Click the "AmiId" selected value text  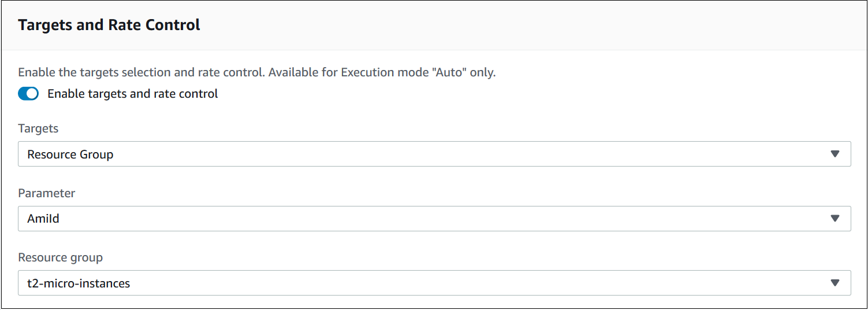click(43, 219)
